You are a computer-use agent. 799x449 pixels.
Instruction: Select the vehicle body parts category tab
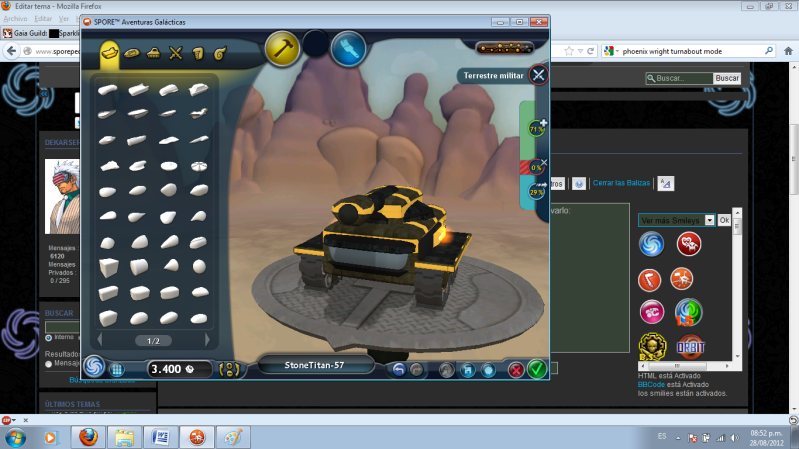point(109,52)
